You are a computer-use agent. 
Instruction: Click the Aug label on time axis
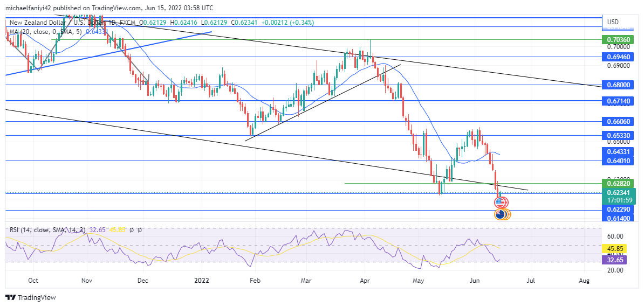[584, 281]
